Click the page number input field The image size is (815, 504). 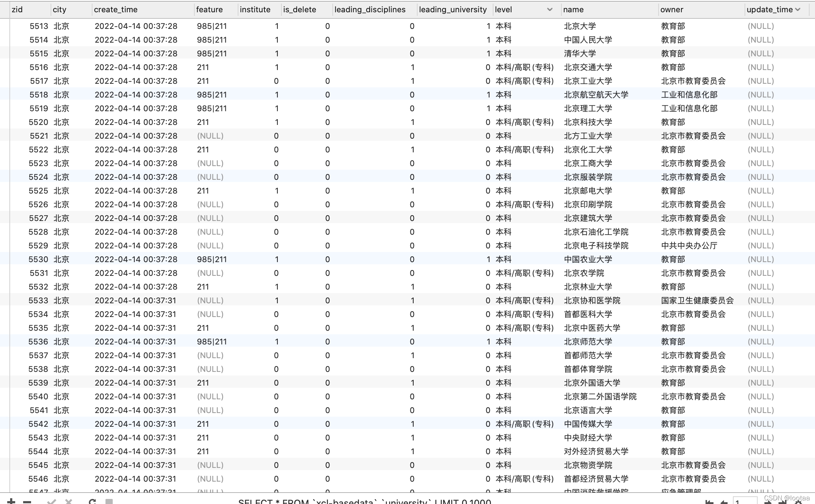[x=745, y=501]
